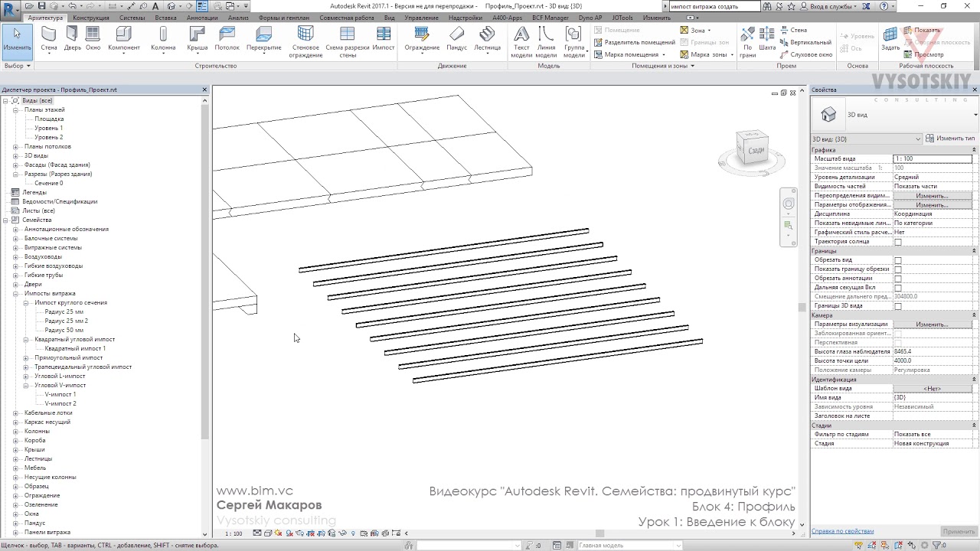Collapse the Виды (все) tree node
Viewport: 980px width, 551px height.
[5, 100]
